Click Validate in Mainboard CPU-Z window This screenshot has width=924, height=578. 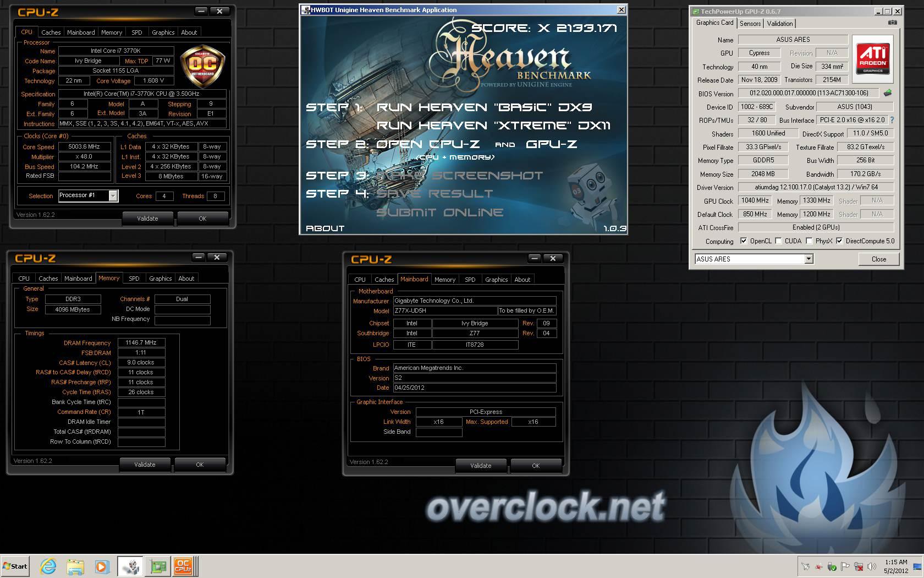481,466
